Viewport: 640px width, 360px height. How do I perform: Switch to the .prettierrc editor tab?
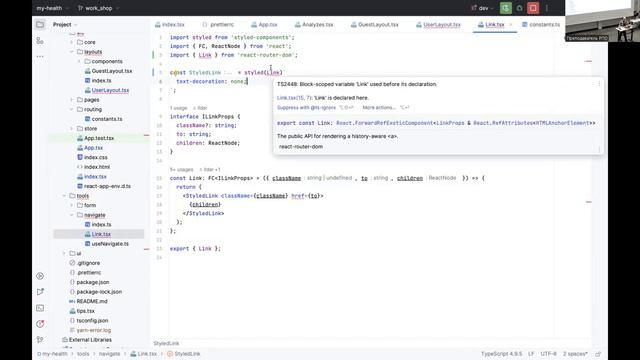(218, 24)
